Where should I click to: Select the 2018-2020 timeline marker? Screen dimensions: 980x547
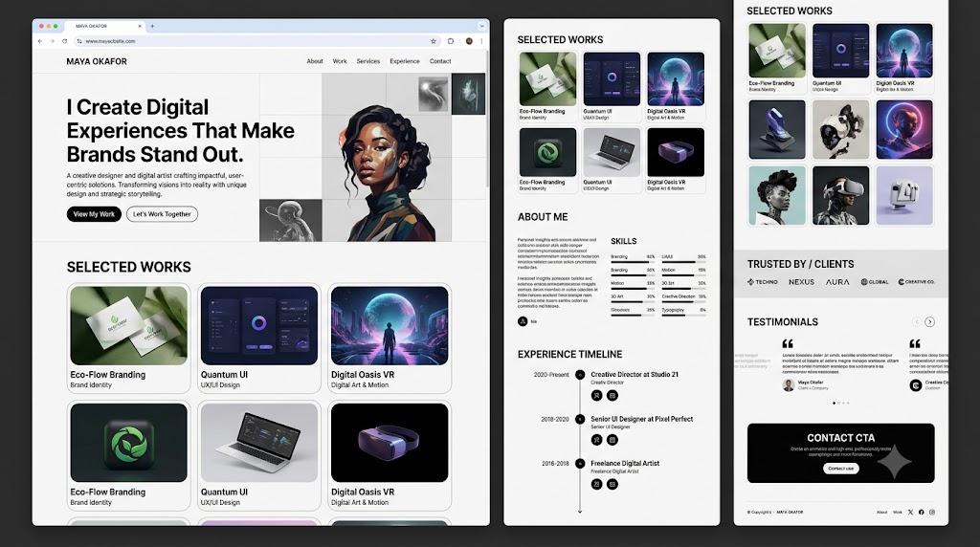(x=580, y=419)
